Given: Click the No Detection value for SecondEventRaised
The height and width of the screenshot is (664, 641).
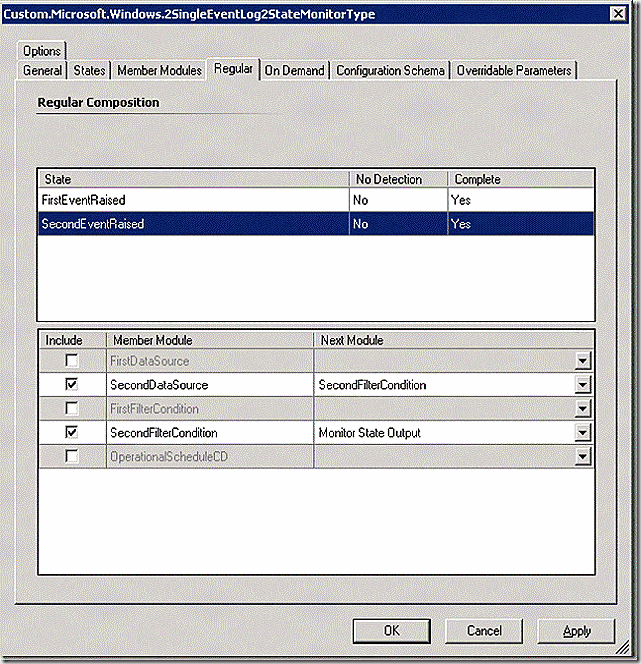Looking at the screenshot, I should click(x=360, y=224).
